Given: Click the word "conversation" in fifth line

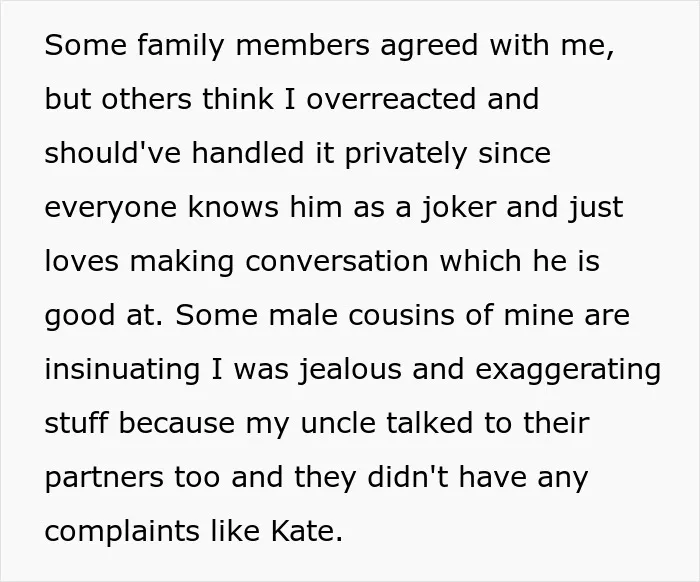Looking at the screenshot, I should click(337, 261).
